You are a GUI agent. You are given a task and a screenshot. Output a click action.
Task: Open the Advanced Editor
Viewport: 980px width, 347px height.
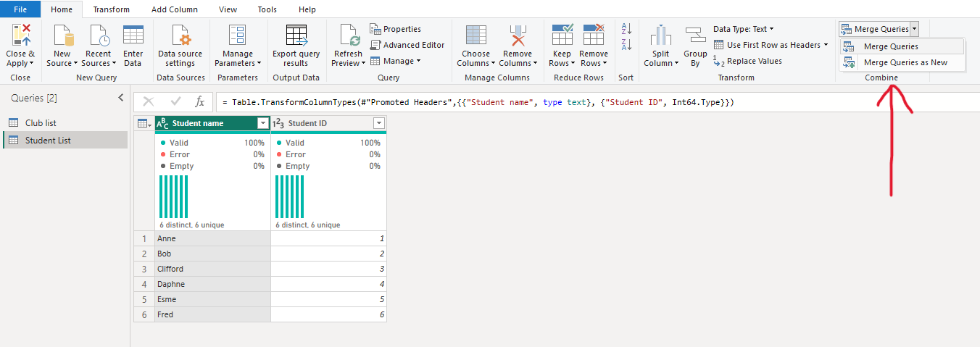407,45
